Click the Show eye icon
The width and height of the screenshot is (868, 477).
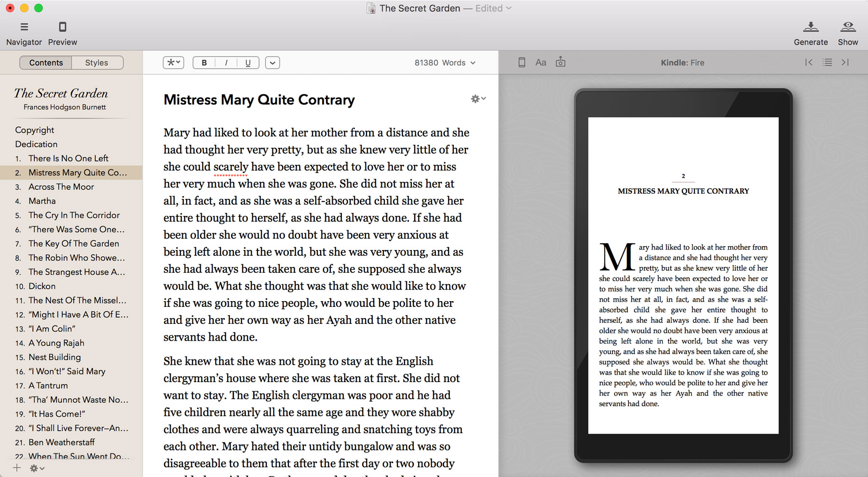848,27
